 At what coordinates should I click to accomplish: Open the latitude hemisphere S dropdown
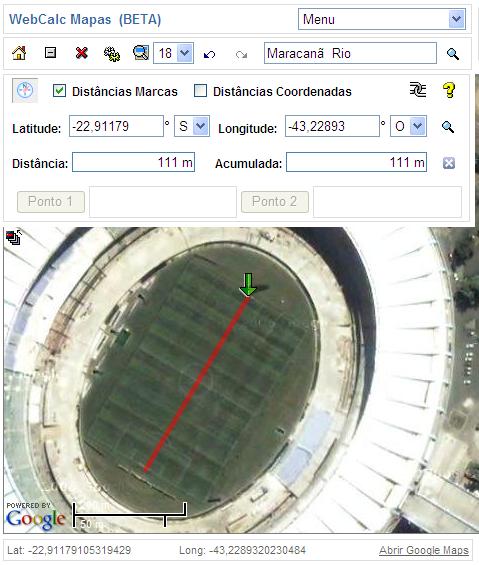point(192,126)
